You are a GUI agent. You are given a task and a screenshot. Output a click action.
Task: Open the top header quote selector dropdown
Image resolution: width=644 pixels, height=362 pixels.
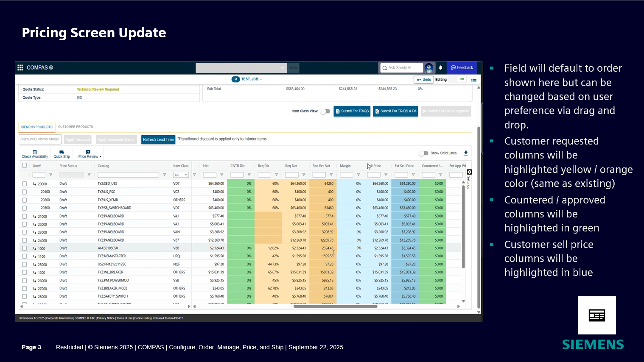241,68
